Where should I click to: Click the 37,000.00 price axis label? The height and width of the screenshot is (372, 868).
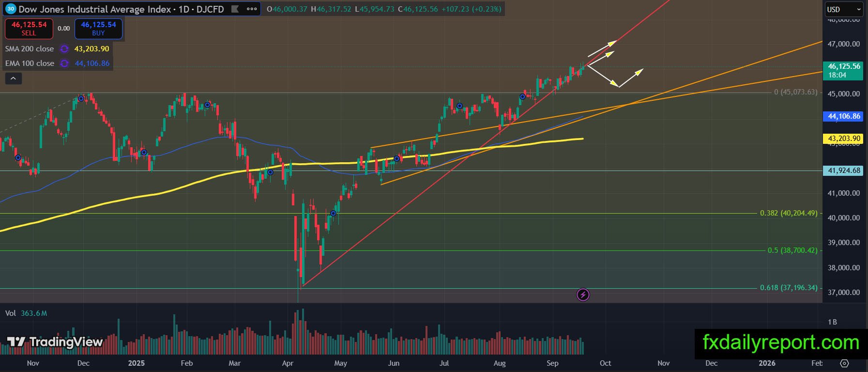(x=844, y=293)
